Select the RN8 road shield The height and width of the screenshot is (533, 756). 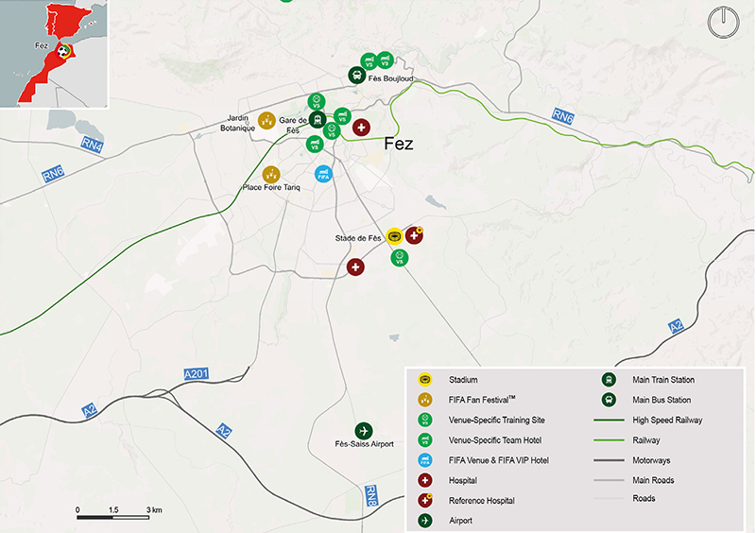[x=370, y=496]
